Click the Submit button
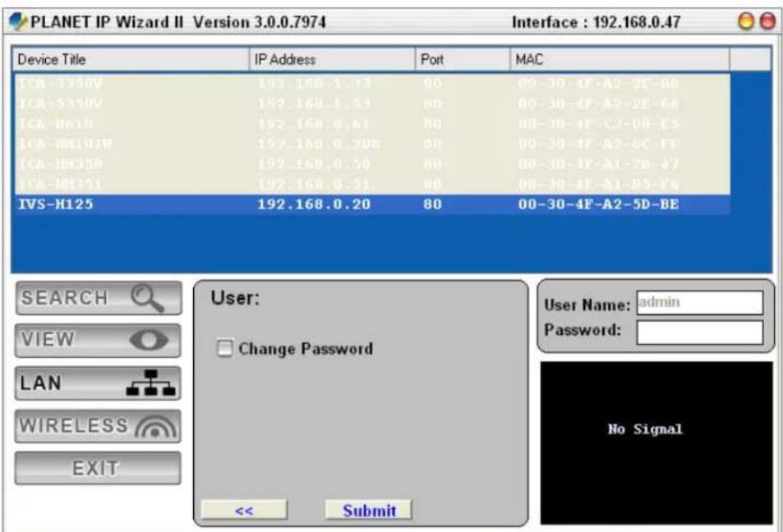Screen dimensions: 783x532 point(369,510)
